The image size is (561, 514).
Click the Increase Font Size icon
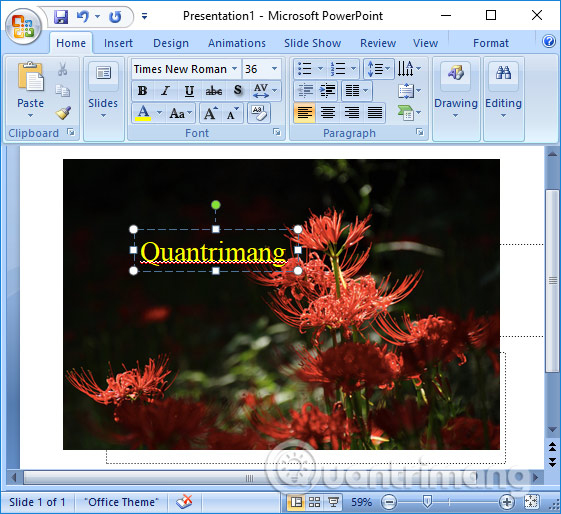point(211,114)
